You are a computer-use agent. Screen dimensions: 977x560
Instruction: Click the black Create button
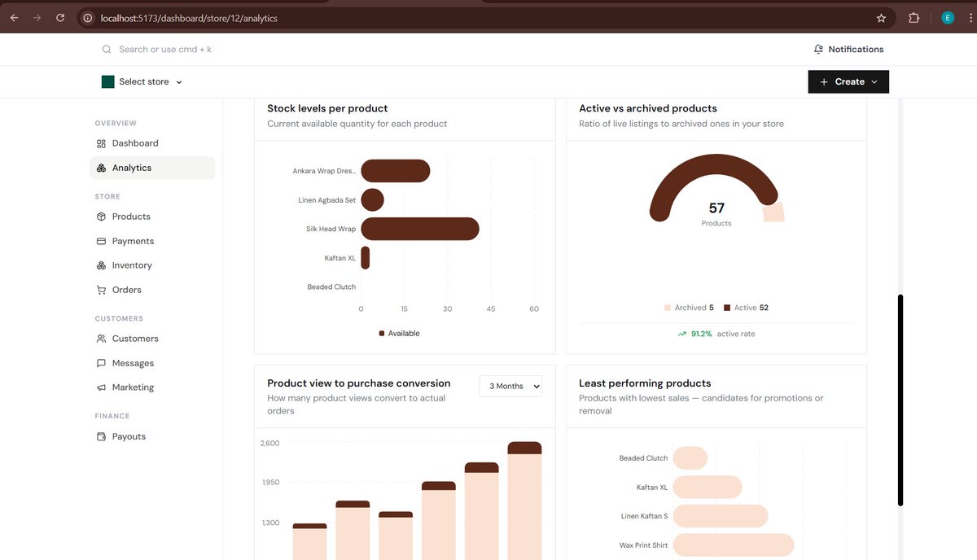848,82
